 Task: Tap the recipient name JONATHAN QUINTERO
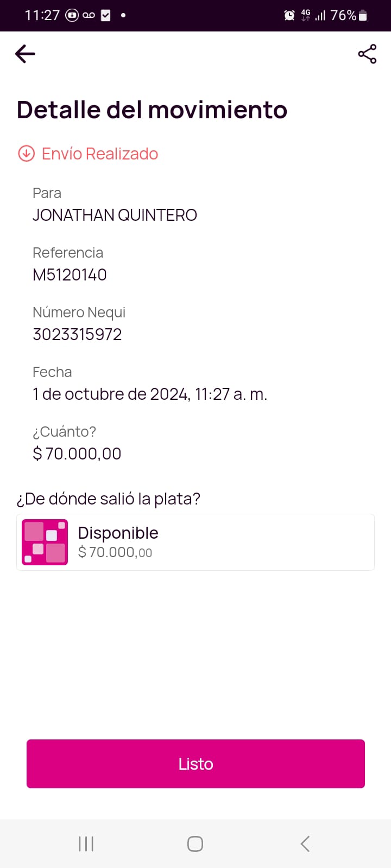pyautogui.click(x=115, y=215)
